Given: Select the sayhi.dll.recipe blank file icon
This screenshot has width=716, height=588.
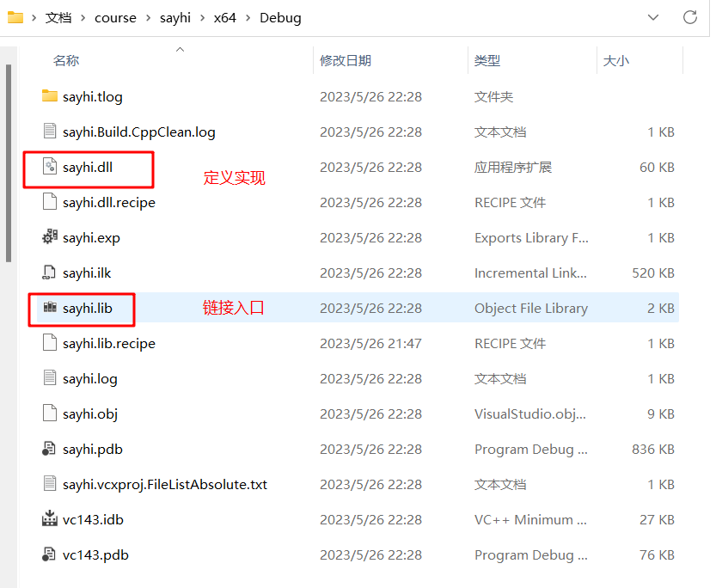Looking at the screenshot, I should coord(49,202).
